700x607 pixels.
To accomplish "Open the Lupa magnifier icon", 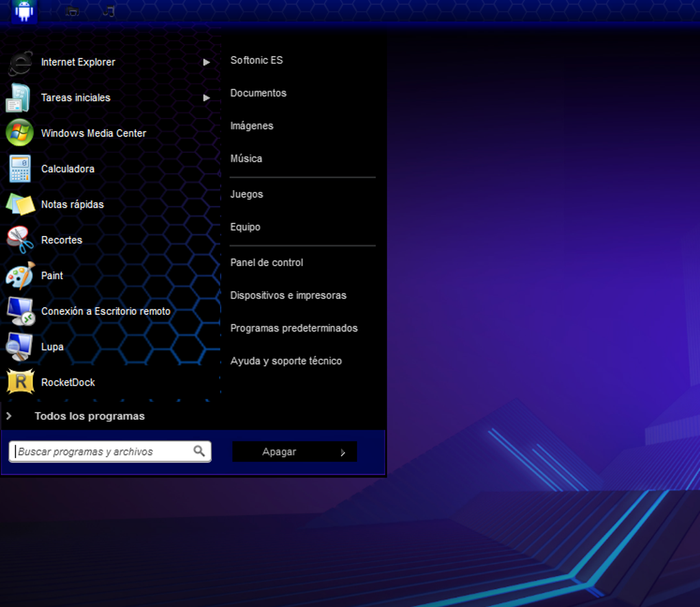I will [19, 347].
